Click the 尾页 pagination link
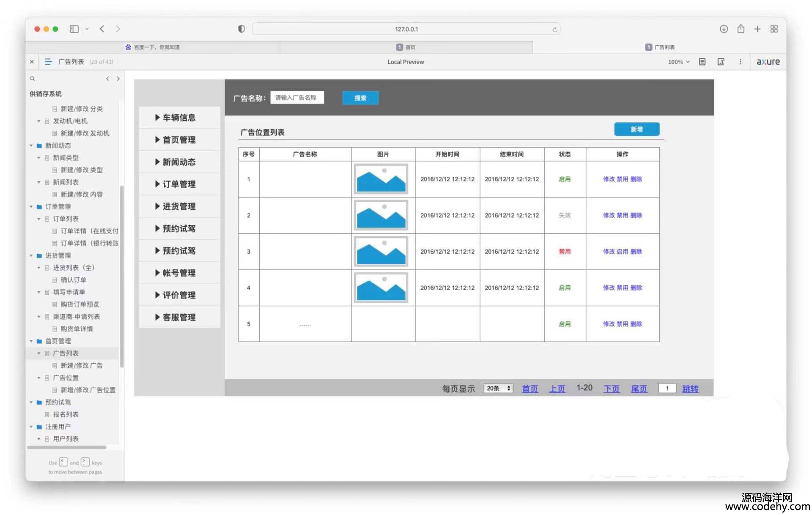 (639, 389)
